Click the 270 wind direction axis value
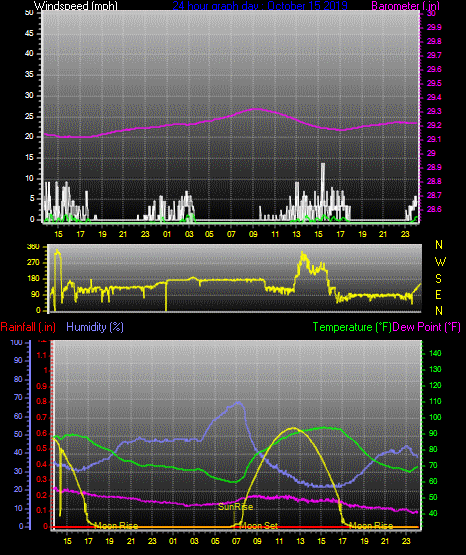466x555 pixels. [33, 263]
